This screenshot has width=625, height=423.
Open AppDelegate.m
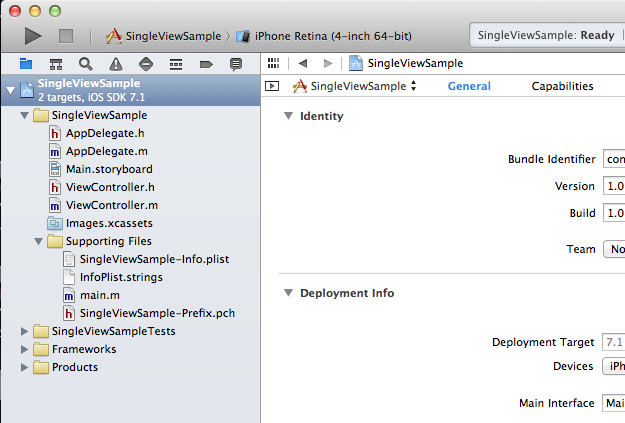click(x=106, y=151)
